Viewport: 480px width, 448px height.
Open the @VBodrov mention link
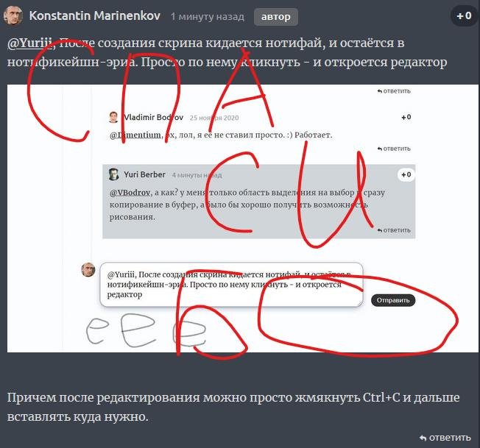point(130,193)
